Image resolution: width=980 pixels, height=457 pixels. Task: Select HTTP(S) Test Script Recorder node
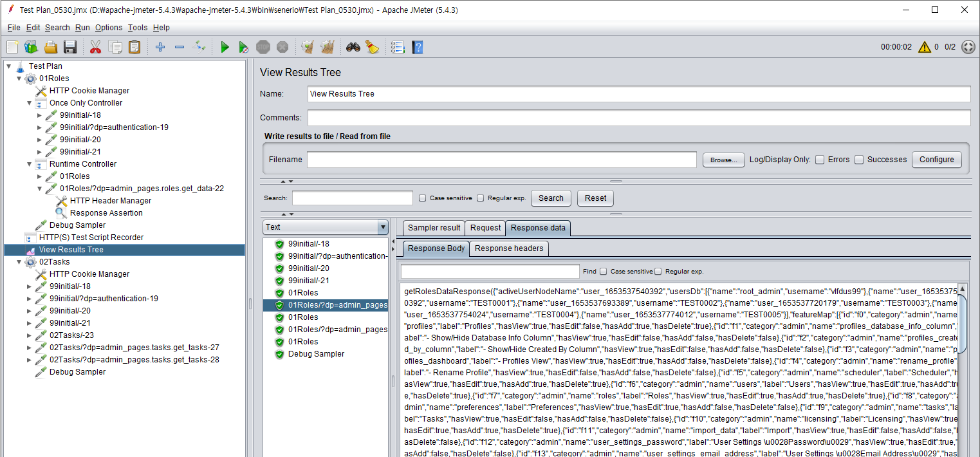click(x=84, y=238)
